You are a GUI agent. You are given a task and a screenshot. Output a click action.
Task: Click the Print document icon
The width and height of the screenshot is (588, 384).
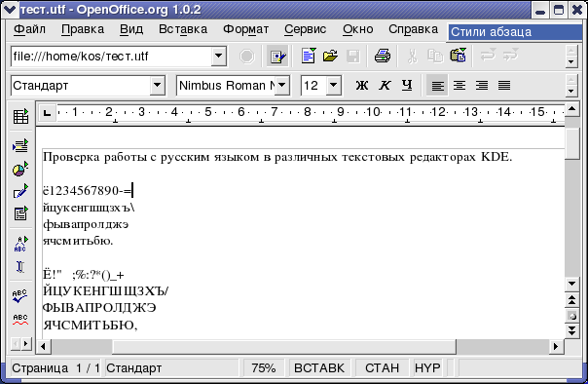pos(383,57)
